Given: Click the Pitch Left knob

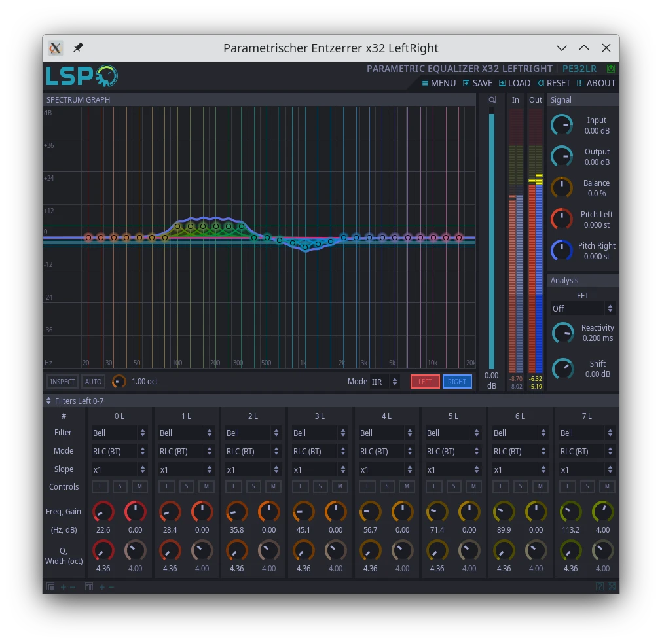Looking at the screenshot, I should click(x=562, y=219).
